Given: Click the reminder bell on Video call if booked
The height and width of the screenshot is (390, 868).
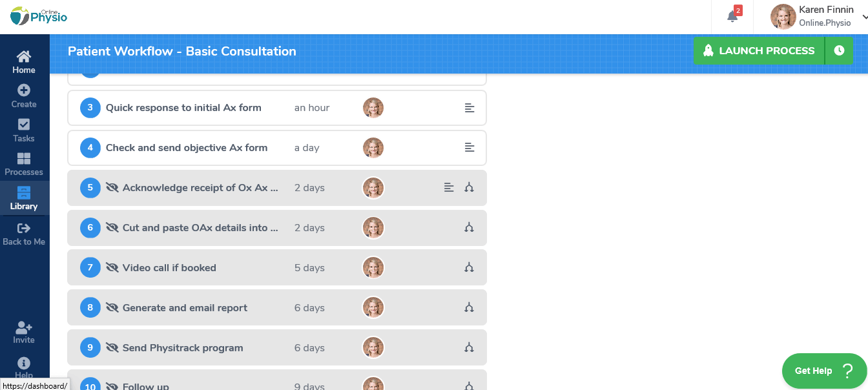Looking at the screenshot, I should [x=469, y=267].
